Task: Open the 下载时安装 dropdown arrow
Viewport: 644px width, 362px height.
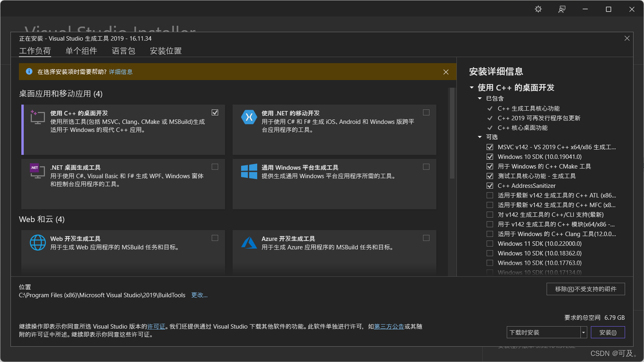Action: [x=584, y=332]
